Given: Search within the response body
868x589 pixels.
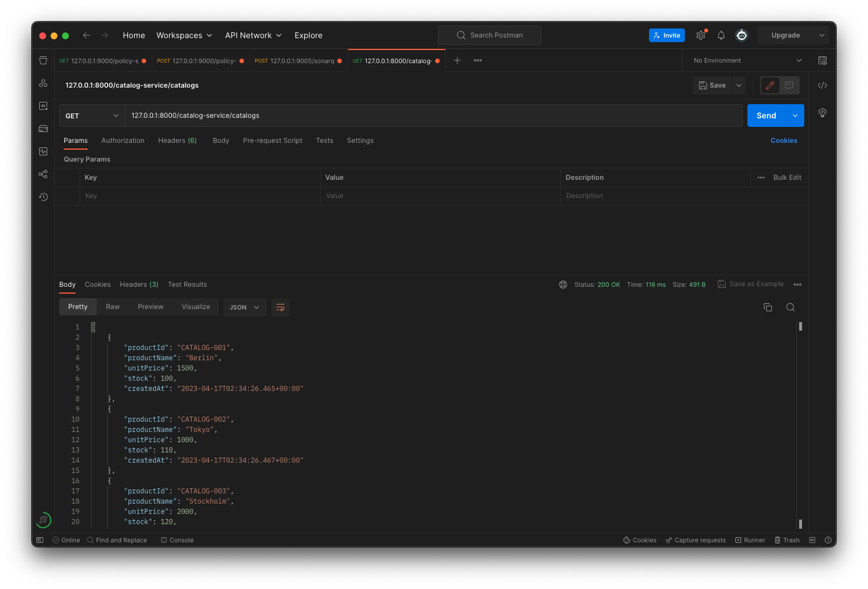Looking at the screenshot, I should coord(791,307).
